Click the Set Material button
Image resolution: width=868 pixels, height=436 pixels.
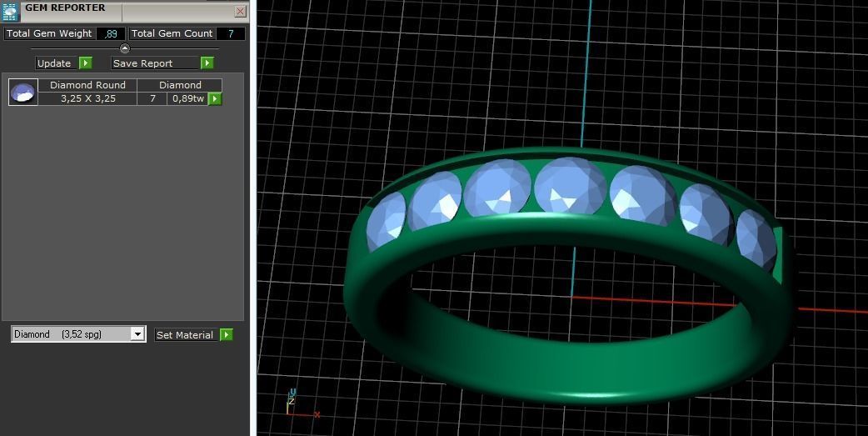click(185, 334)
